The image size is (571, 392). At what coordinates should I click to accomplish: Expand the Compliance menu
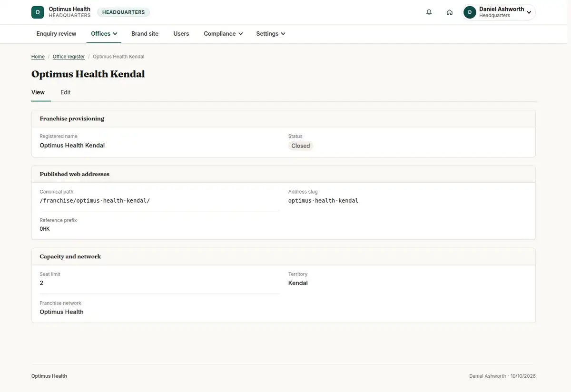click(223, 34)
